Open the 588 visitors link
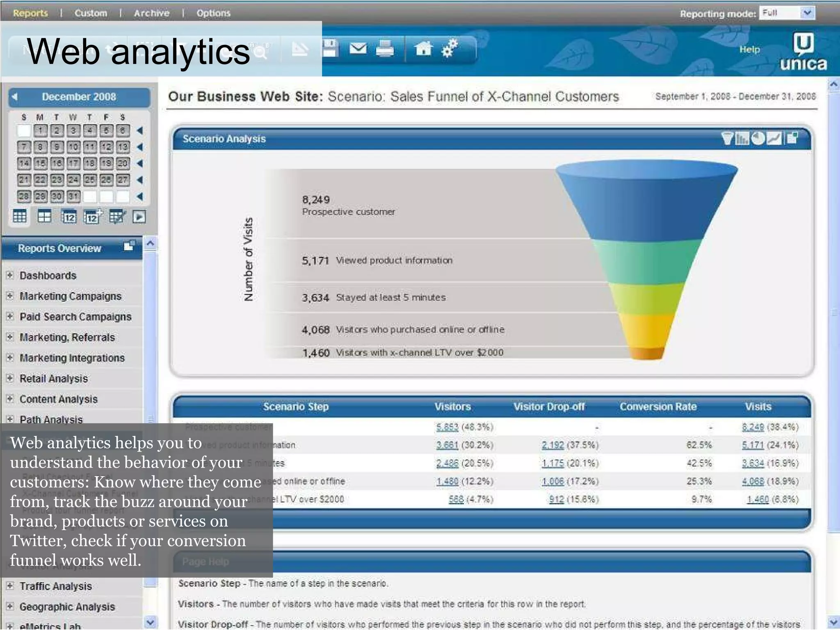Screen dimensions: 840x630 pyautogui.click(x=456, y=499)
